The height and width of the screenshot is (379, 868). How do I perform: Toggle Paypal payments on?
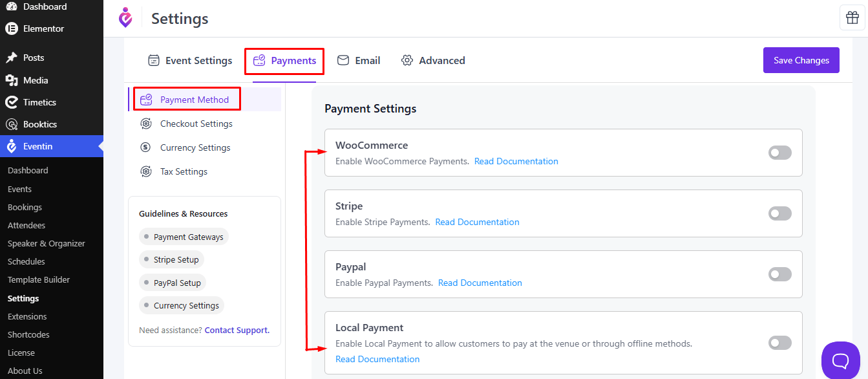click(x=780, y=274)
